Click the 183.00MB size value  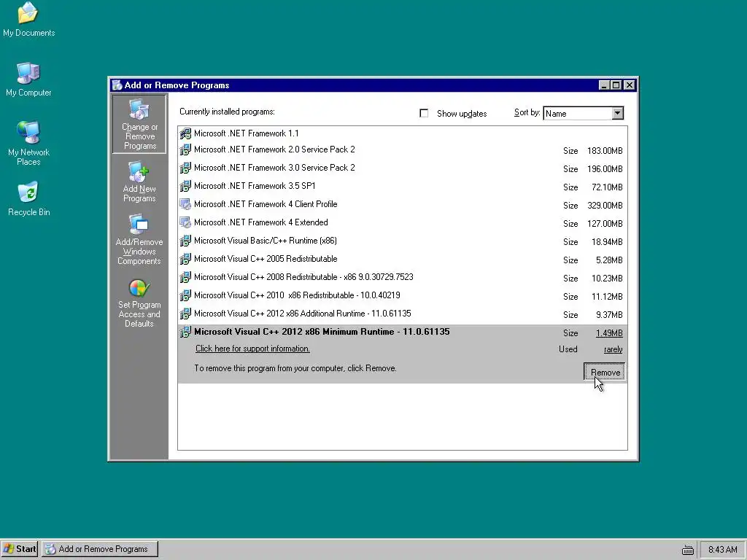point(605,151)
